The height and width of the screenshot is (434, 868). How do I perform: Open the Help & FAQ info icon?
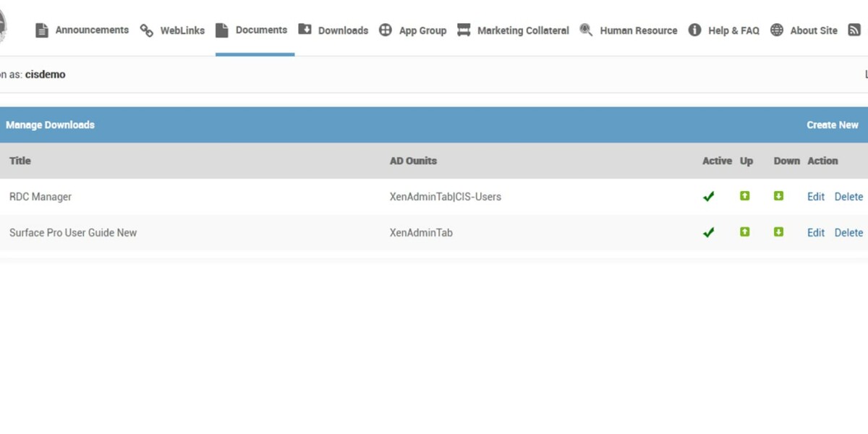(x=694, y=30)
